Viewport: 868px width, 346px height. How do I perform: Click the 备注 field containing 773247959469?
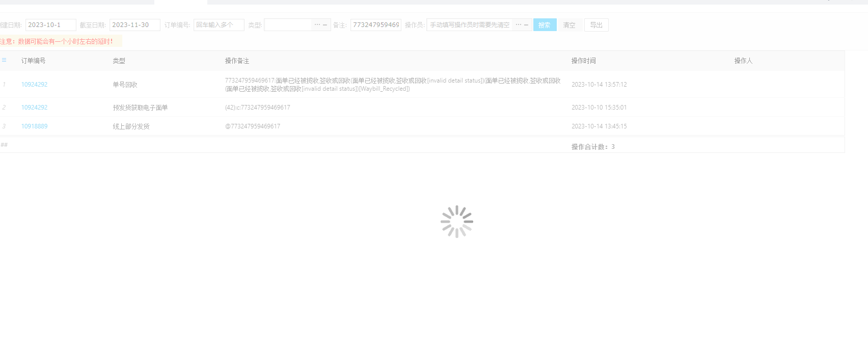(376, 25)
